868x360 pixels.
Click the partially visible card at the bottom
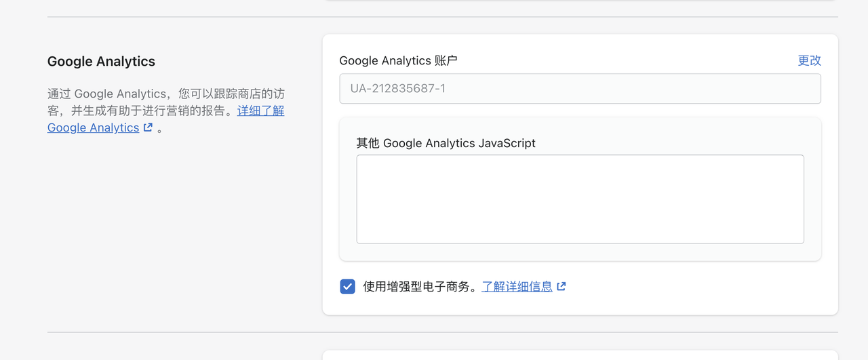click(580, 355)
